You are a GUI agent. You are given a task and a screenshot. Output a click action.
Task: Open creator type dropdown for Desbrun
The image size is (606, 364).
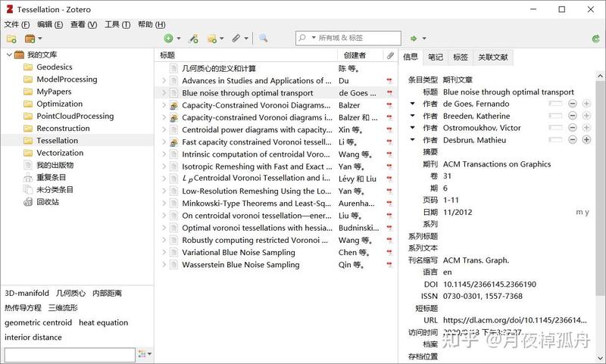click(412, 140)
